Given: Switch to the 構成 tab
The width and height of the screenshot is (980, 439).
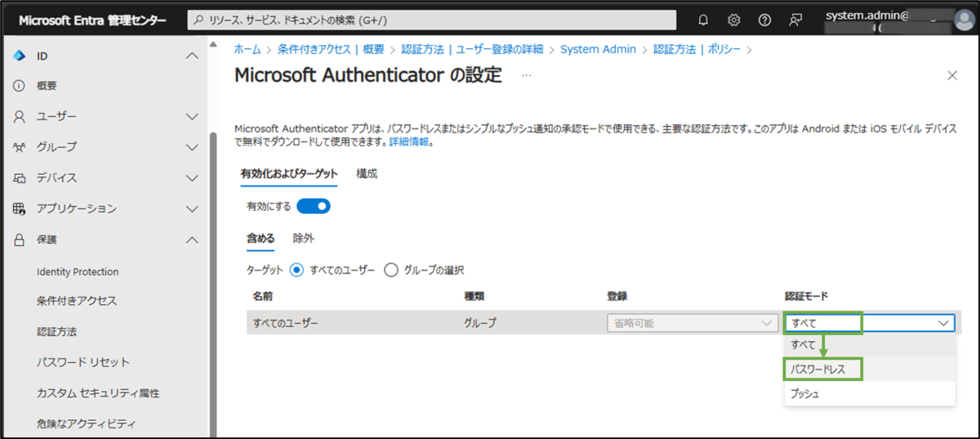Looking at the screenshot, I should click(367, 174).
